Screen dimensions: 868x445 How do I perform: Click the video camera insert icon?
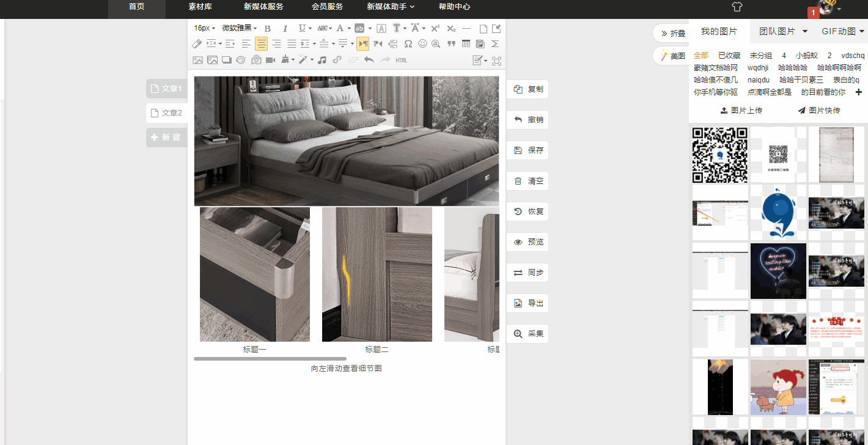point(270,60)
